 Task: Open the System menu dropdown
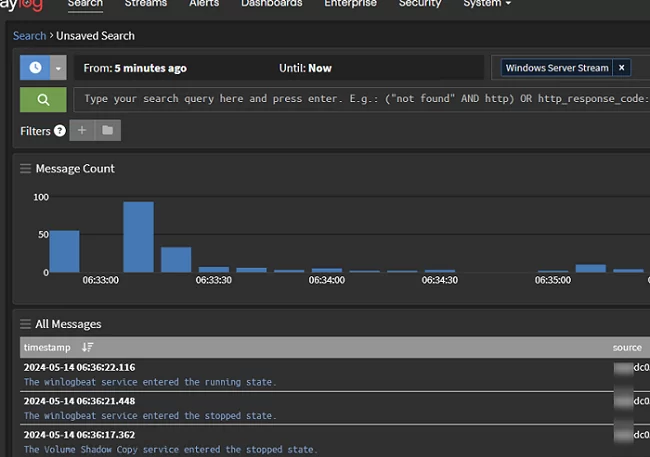tap(487, 4)
